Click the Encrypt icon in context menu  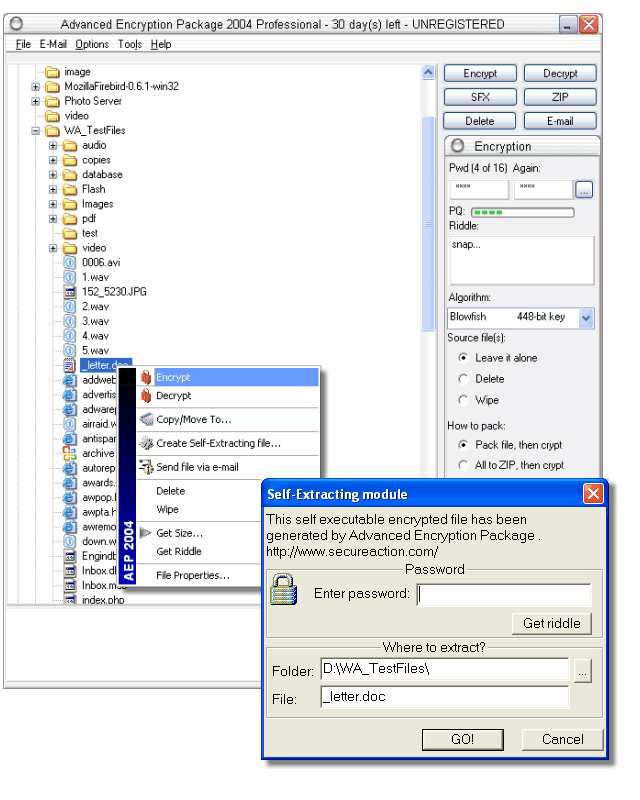point(146,377)
